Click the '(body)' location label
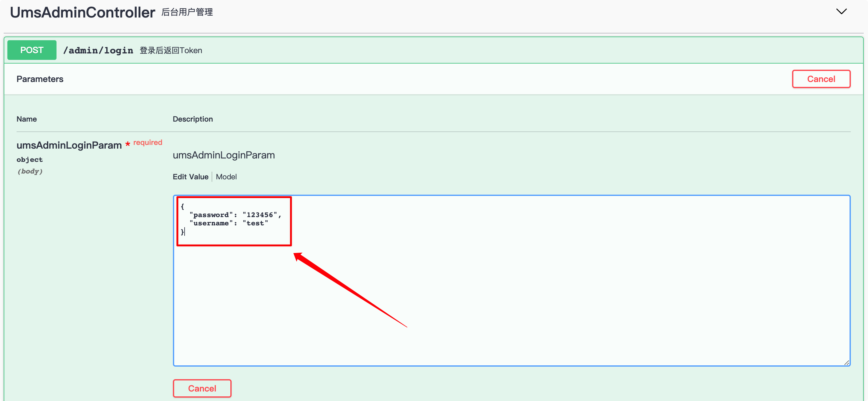Screen dimensions: 868x401 click(x=30, y=171)
